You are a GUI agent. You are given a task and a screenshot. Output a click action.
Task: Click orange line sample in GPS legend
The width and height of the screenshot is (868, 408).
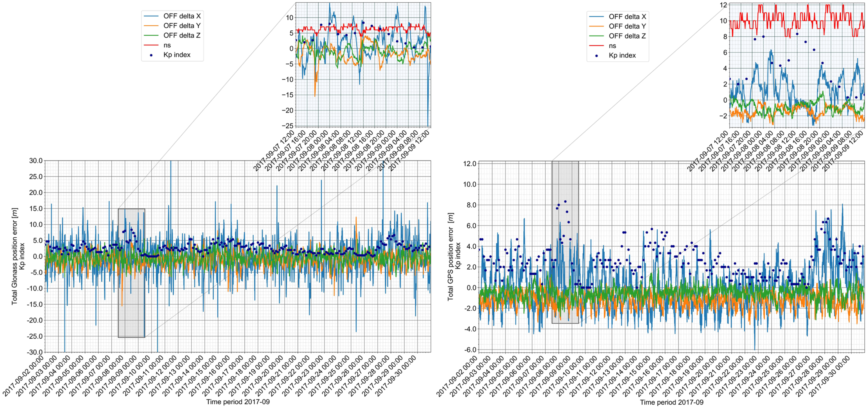click(597, 26)
